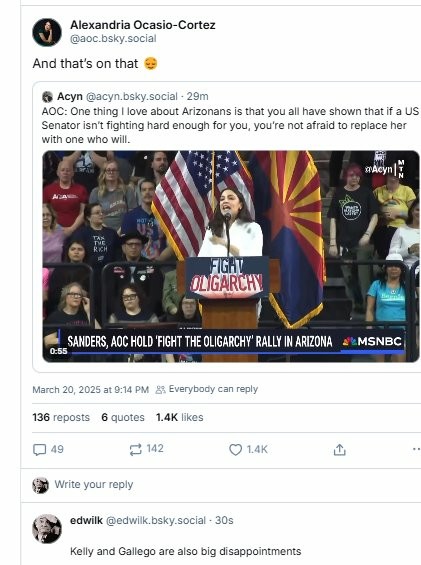Seek the video progress bar at 0:55
The image size is (421, 565).
pyautogui.click(x=231, y=353)
